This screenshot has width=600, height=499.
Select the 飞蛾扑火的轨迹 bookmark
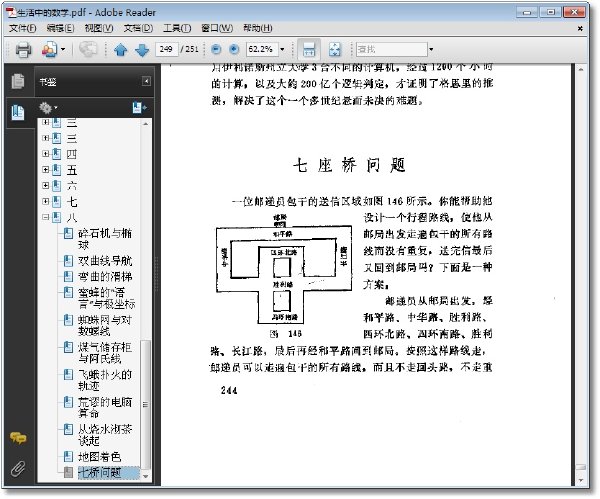coord(105,380)
